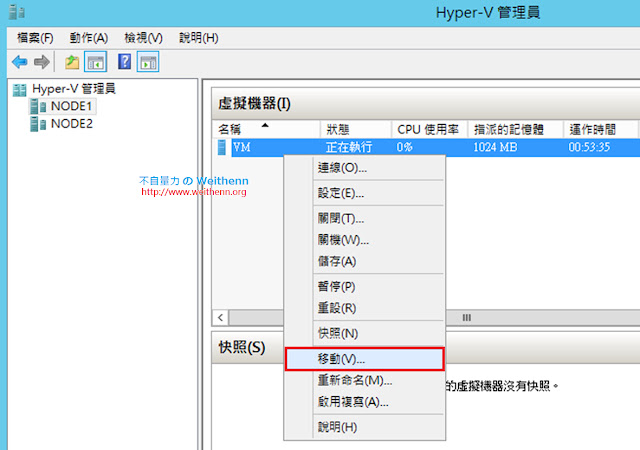Open the blue question mark Help icon

point(124,62)
